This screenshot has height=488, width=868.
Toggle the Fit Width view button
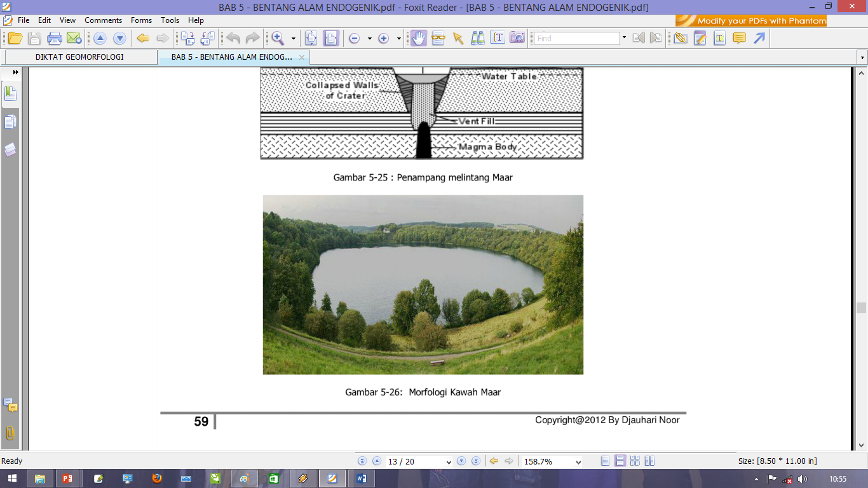331,38
